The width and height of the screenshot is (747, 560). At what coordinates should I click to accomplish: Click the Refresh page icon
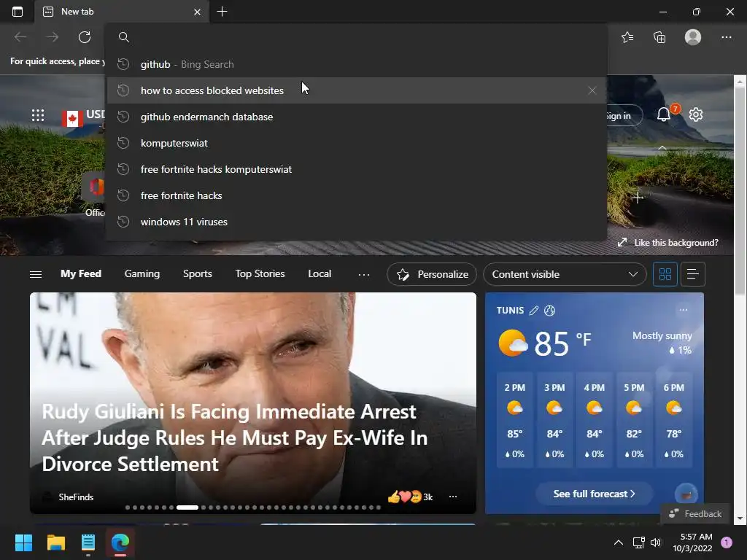pos(85,37)
